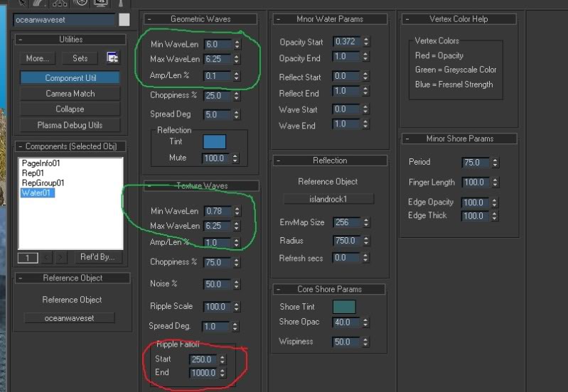
Task: Click the object color swatch next to oceanwaveset name
Action: [x=124, y=20]
